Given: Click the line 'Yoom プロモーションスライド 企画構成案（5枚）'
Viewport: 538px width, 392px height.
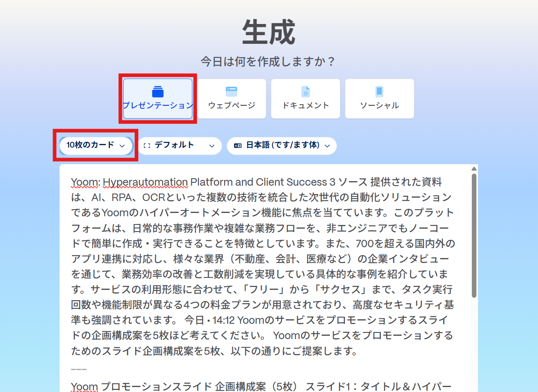Looking at the screenshot, I should point(184,387).
